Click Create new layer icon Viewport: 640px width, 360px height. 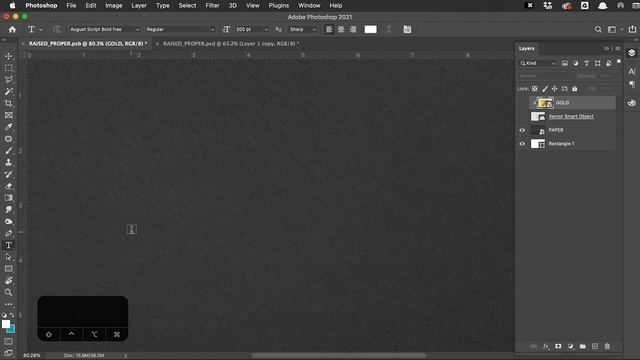[595, 346]
